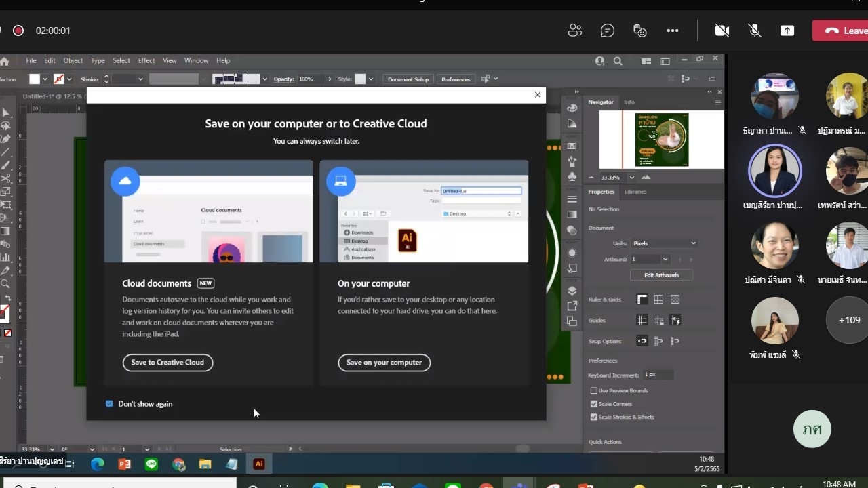Open the Units Pixels dropdown
The height and width of the screenshot is (488, 868).
click(x=664, y=243)
